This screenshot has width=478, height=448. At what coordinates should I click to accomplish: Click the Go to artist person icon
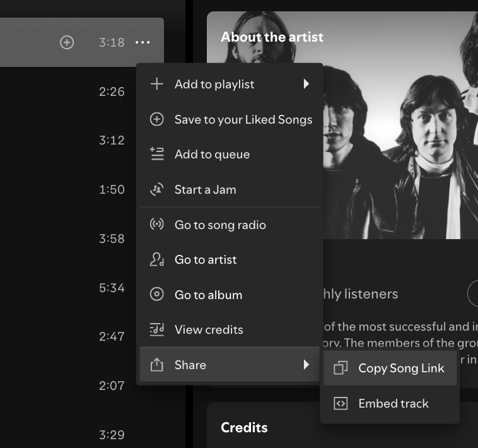(x=156, y=259)
